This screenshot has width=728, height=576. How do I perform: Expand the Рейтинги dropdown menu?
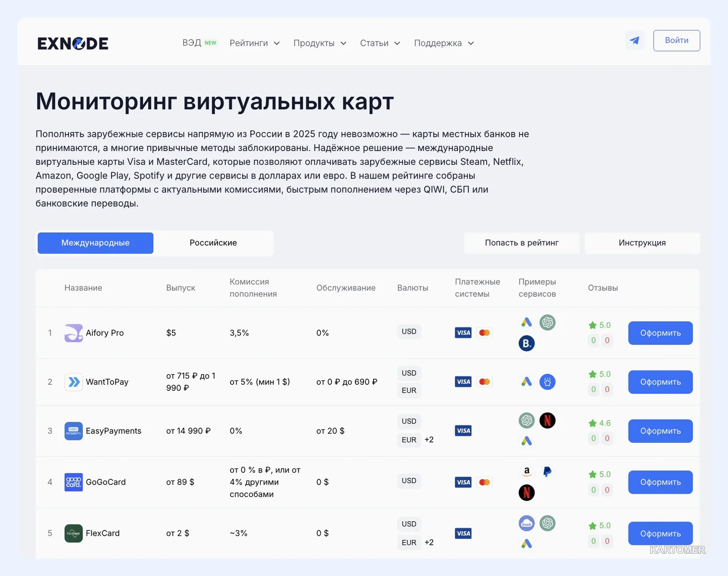tap(255, 43)
